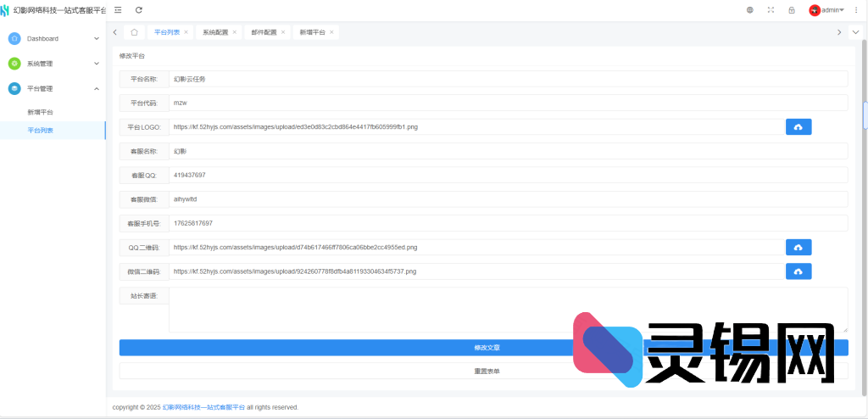
Task: Click the home icon tab
Action: click(134, 32)
